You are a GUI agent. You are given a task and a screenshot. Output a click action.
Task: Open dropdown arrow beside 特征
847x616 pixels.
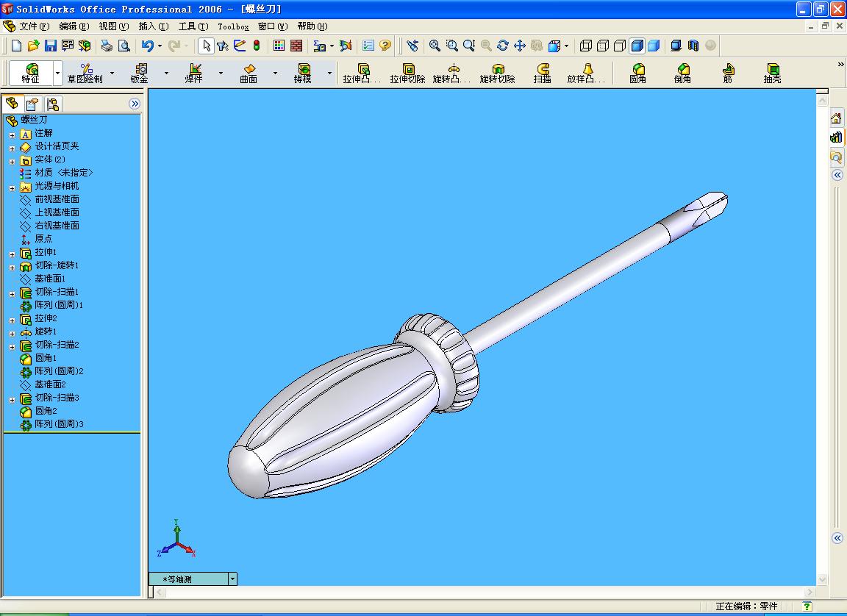57,73
